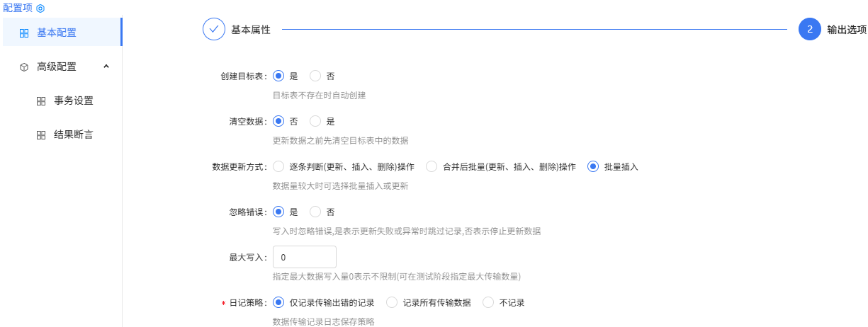Click the 忽略错误 field label

(248, 212)
